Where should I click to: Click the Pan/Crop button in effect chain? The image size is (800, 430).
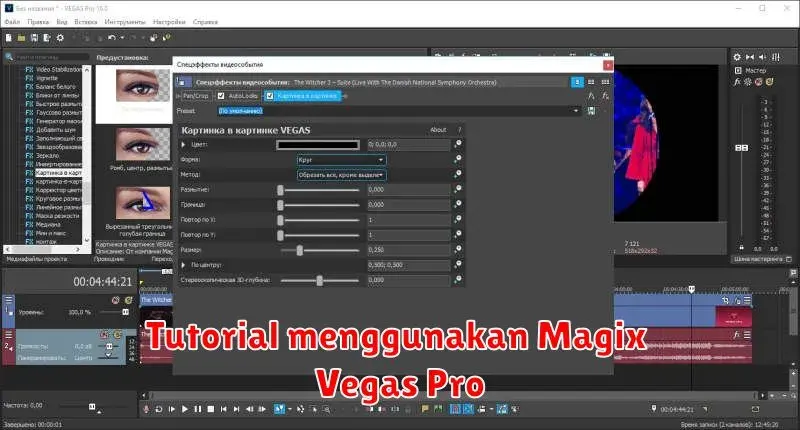[195, 96]
